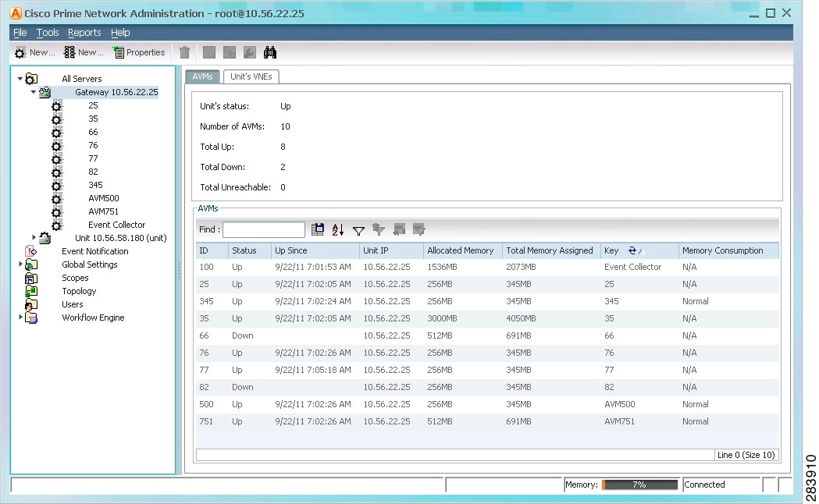Expand the Workflow Engine tree node
The width and height of the screenshot is (819, 504).
[x=20, y=318]
